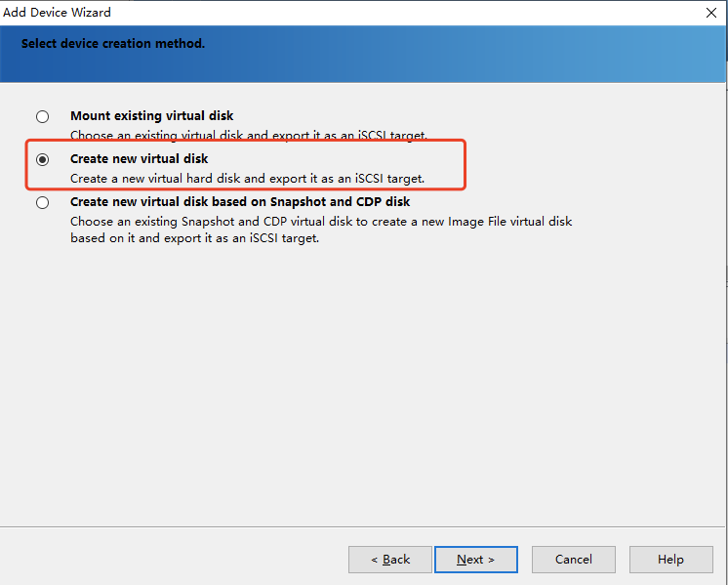Click the 'Select device creation method.' heading
Screen dimensions: 728x585
click(113, 44)
